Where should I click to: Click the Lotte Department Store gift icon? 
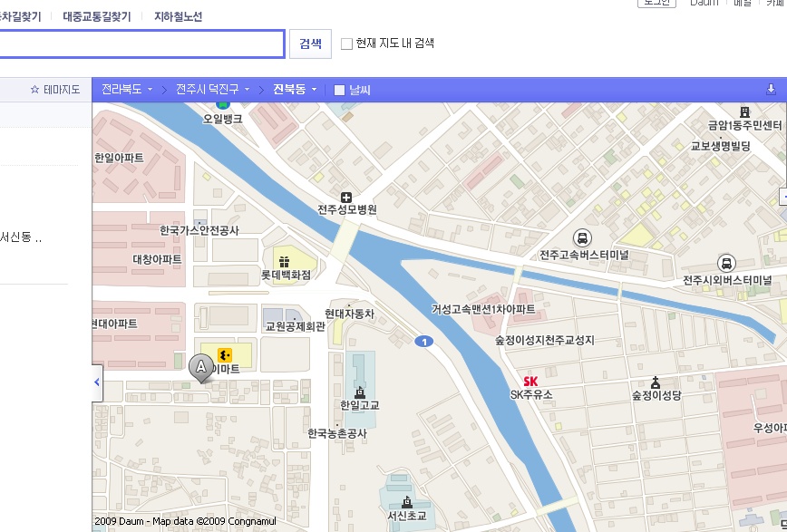point(284,260)
